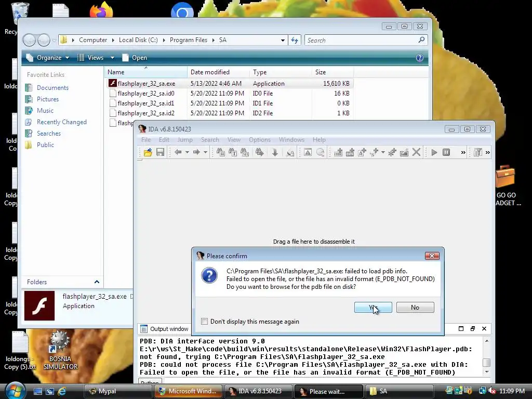Refresh the Explorer folder view
Image resolution: width=532 pixels, height=399 pixels.
click(295, 40)
